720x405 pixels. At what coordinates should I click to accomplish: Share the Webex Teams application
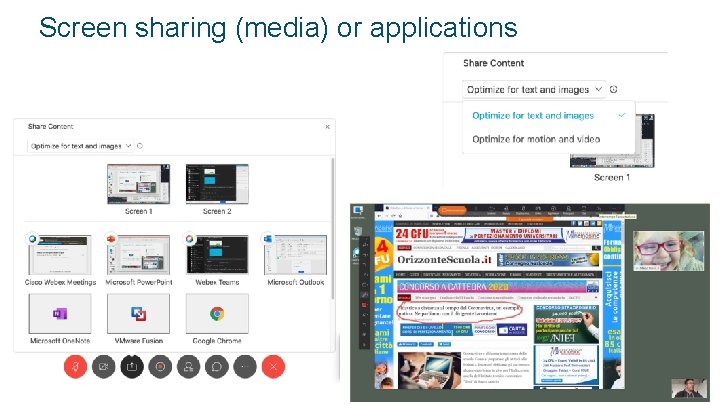click(x=217, y=255)
